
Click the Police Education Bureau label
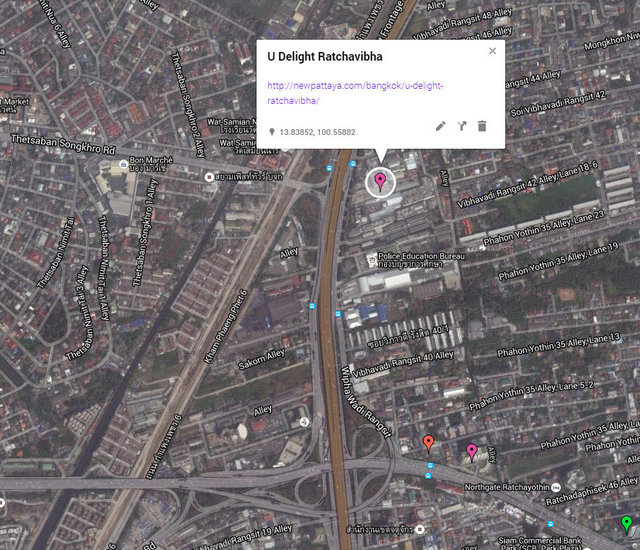[421, 256]
